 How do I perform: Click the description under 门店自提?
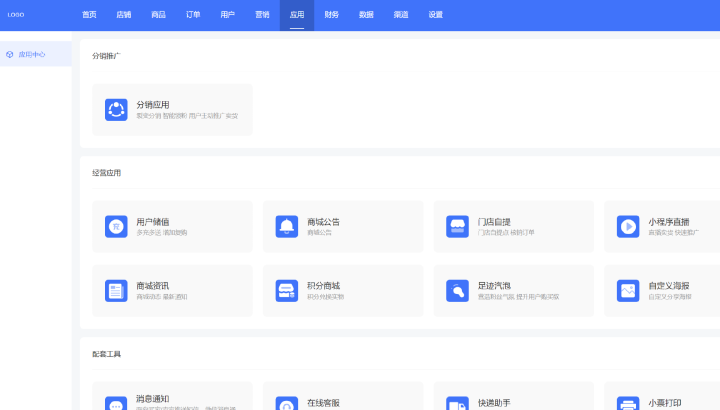pyautogui.click(x=506, y=233)
